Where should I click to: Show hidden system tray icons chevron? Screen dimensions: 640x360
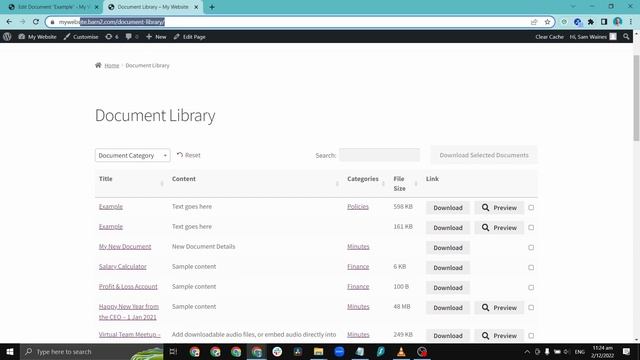click(x=527, y=351)
